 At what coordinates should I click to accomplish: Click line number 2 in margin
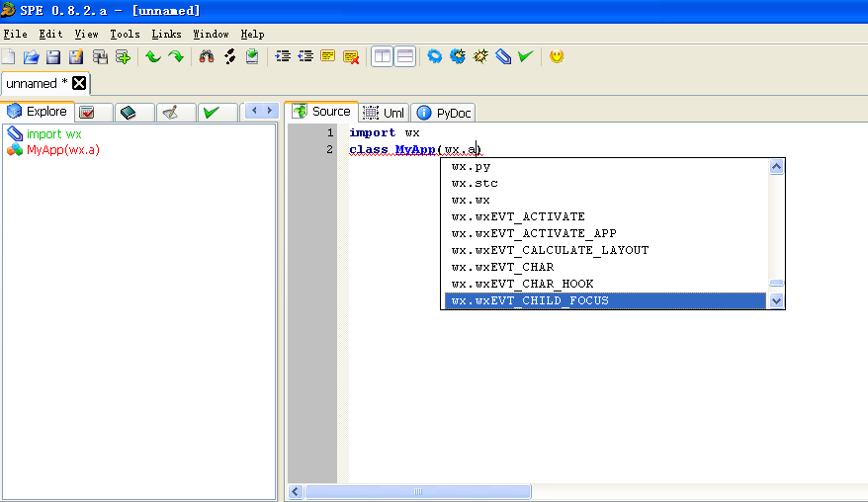[x=330, y=149]
